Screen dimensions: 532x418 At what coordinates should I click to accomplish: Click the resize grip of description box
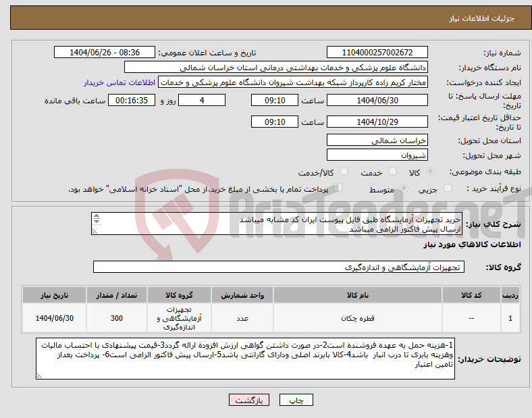coord(95,232)
